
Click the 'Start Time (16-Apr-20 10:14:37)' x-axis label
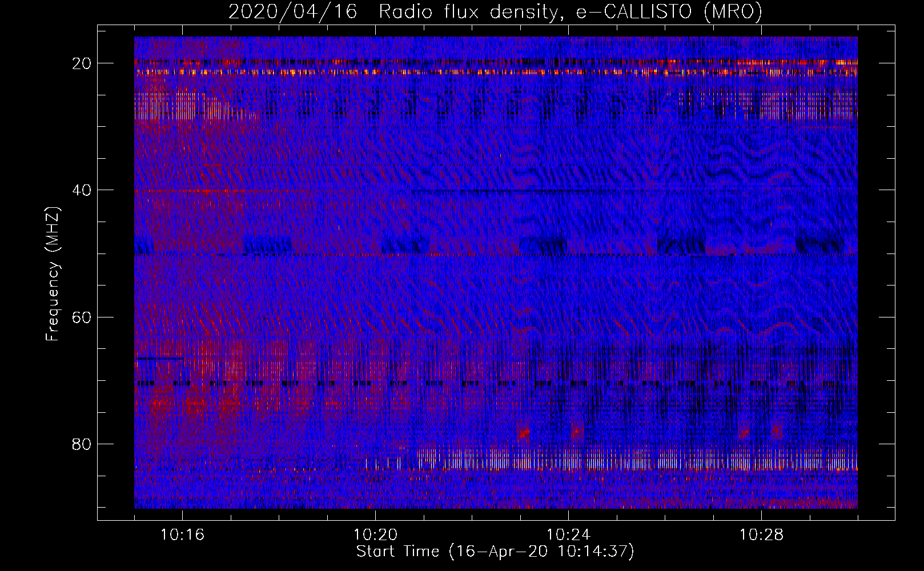coord(495,552)
